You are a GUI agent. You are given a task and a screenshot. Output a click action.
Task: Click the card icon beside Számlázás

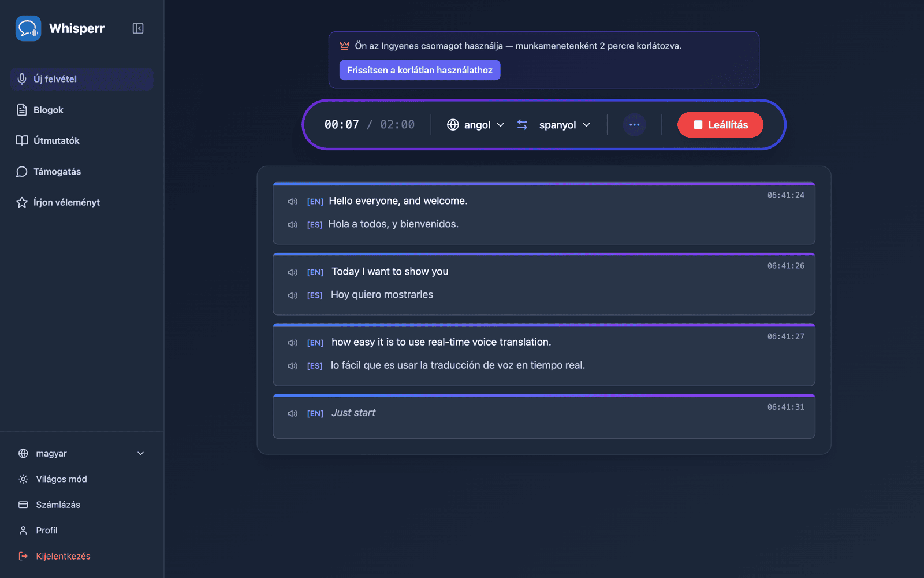click(23, 505)
